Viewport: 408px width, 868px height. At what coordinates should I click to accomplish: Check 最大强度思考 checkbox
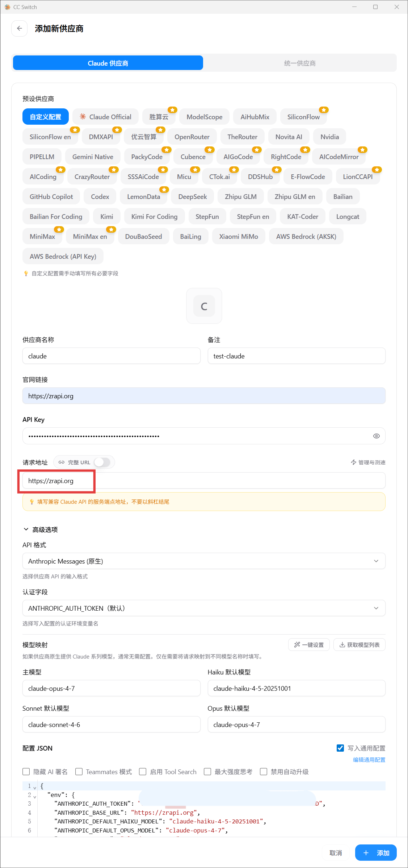pyautogui.click(x=207, y=772)
